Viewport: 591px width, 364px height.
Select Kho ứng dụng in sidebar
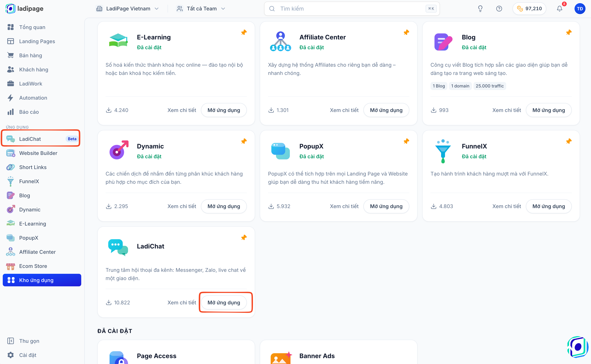[42, 280]
